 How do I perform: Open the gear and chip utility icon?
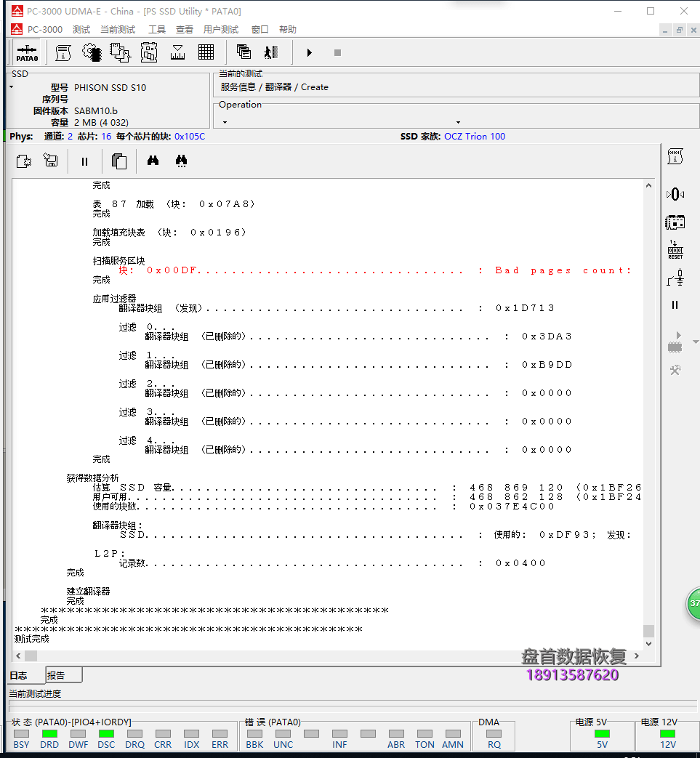92,53
